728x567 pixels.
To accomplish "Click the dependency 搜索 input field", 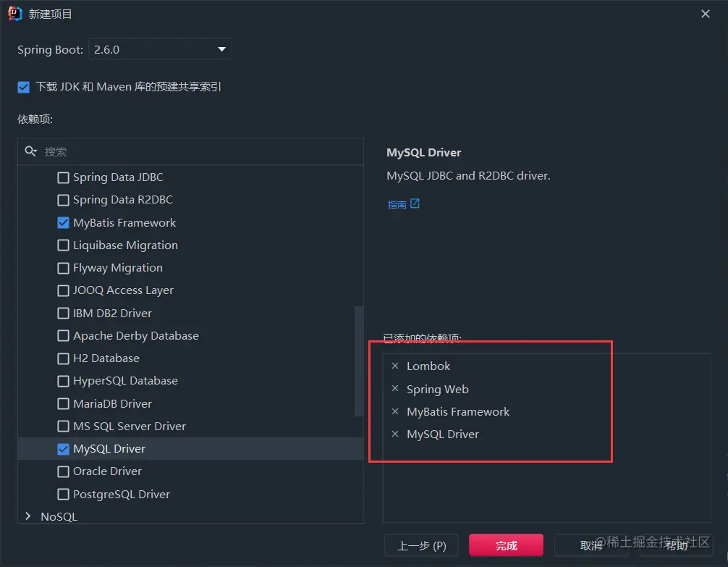I will (190, 151).
